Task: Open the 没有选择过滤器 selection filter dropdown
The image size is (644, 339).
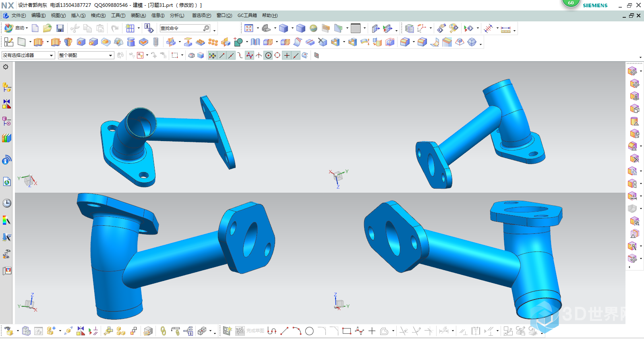Action: (x=28, y=55)
